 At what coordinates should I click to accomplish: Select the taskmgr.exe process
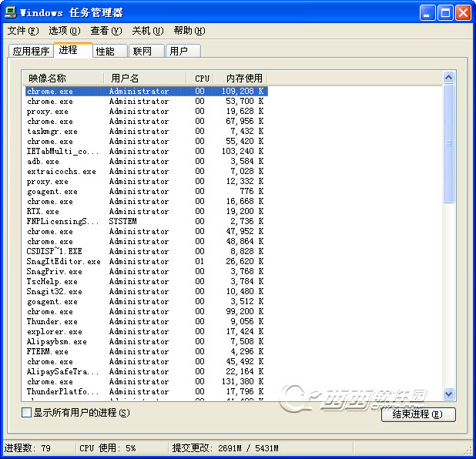pyautogui.click(x=146, y=131)
